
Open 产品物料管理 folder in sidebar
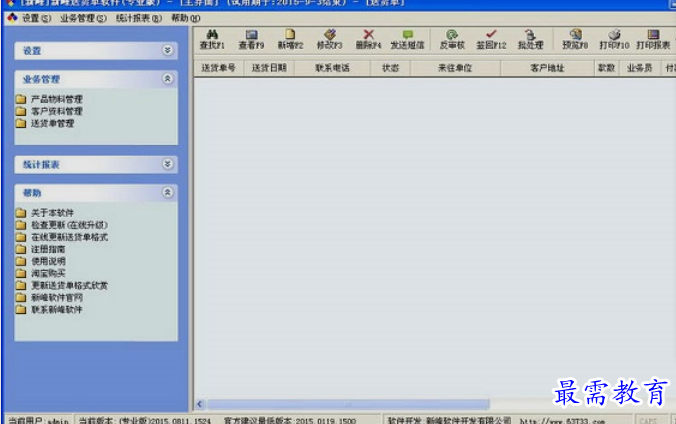pos(49,99)
